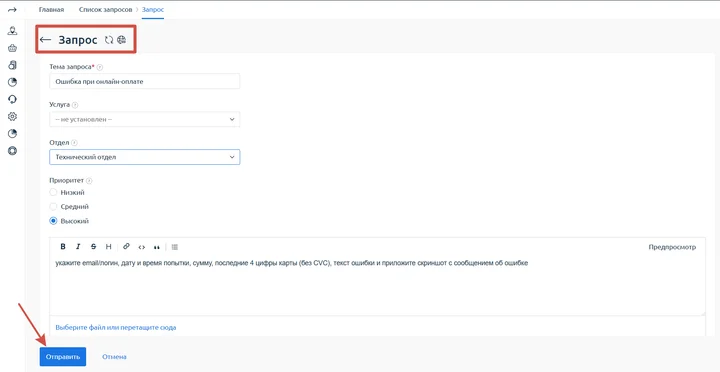The width and height of the screenshot is (720, 372).
Task: Open the user profile icon in sidebar
Action: [12, 31]
